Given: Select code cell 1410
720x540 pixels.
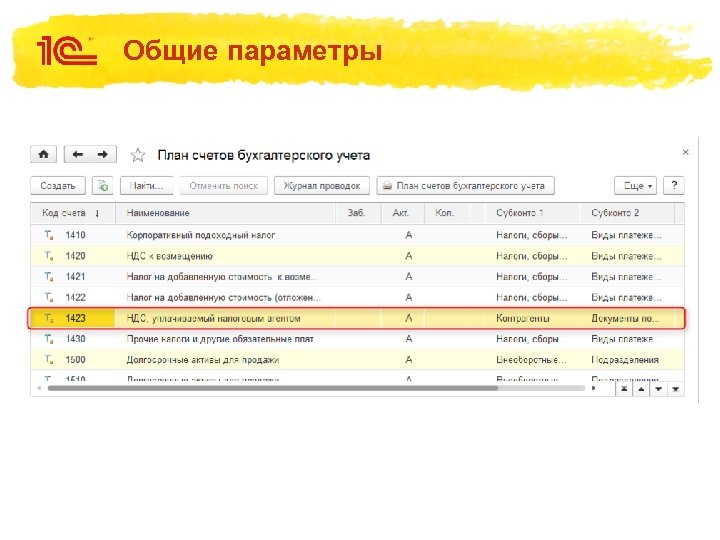Looking at the screenshot, I should tap(75, 235).
